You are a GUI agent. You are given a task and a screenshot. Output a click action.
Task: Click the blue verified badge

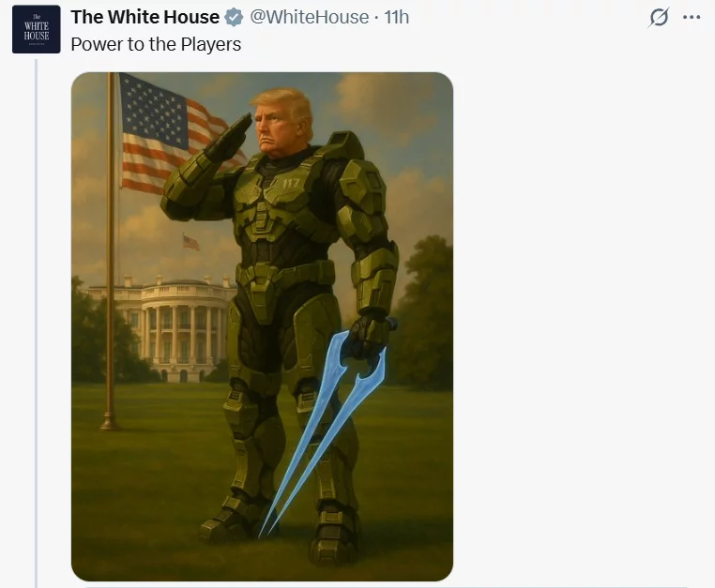234,17
